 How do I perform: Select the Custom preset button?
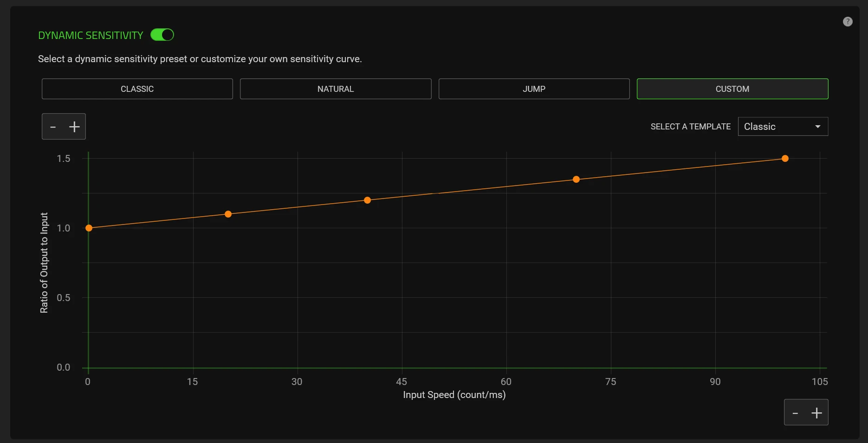point(732,89)
